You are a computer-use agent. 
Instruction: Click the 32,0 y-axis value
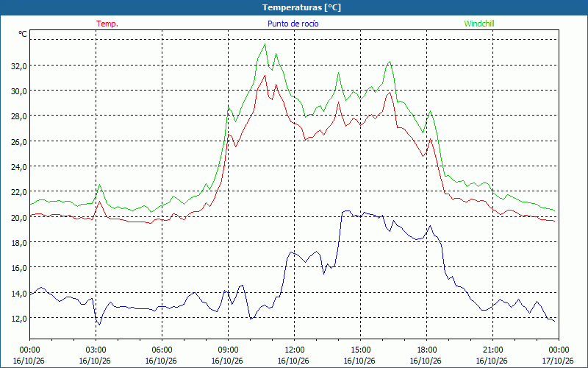coord(19,66)
